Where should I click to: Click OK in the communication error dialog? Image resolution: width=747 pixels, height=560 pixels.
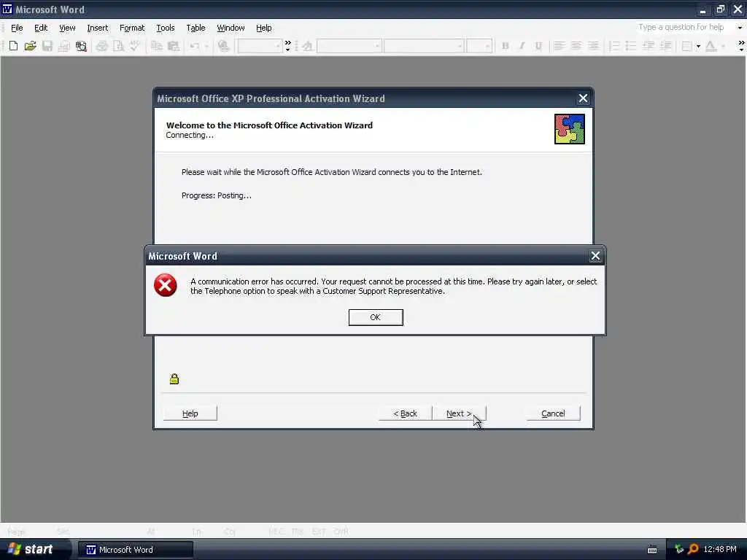(x=376, y=317)
